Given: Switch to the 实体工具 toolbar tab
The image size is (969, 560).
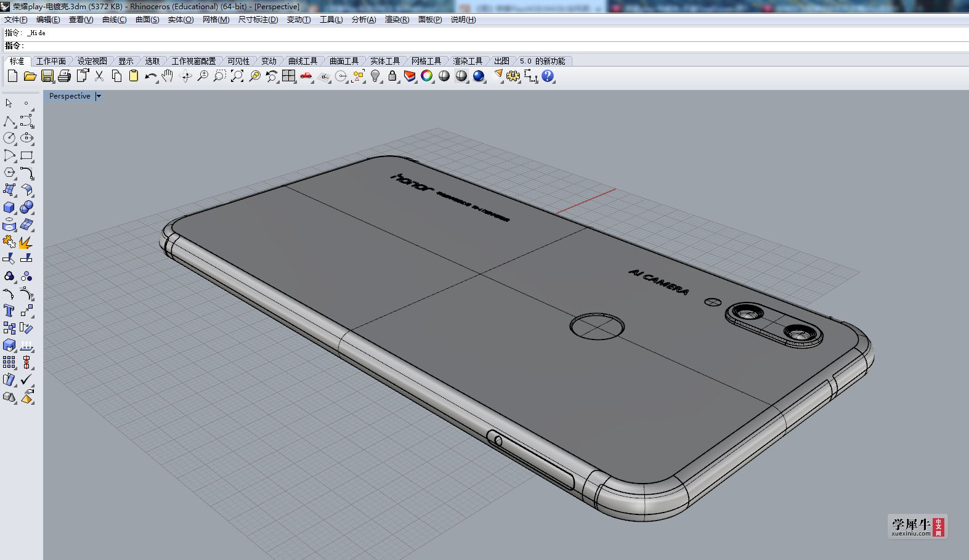Looking at the screenshot, I should 385,61.
